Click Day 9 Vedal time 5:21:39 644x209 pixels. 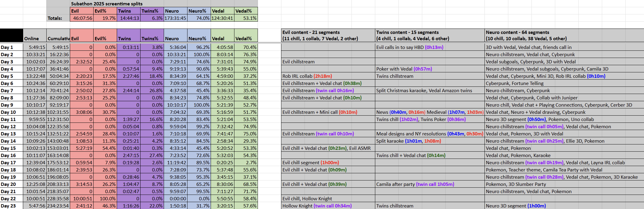(x=222, y=105)
